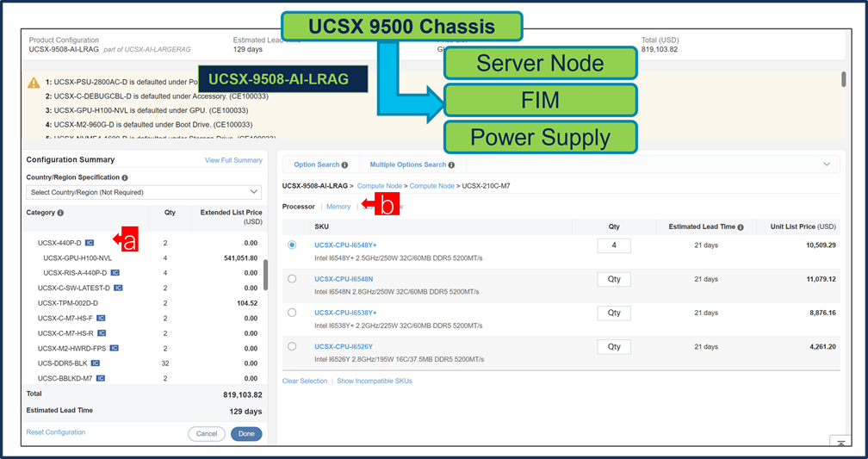
Task: Click IC badge next to UCSX-RIS-A-440P-D
Action: click(x=115, y=273)
